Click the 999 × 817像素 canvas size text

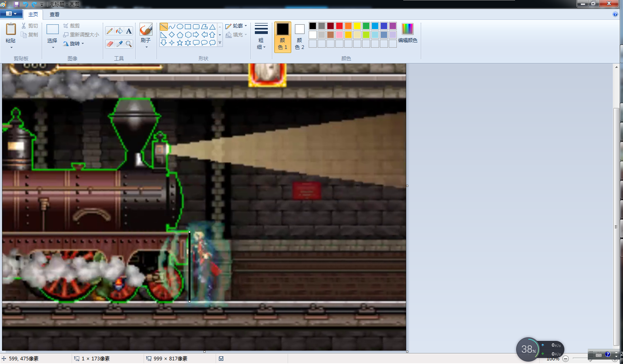tap(170, 359)
